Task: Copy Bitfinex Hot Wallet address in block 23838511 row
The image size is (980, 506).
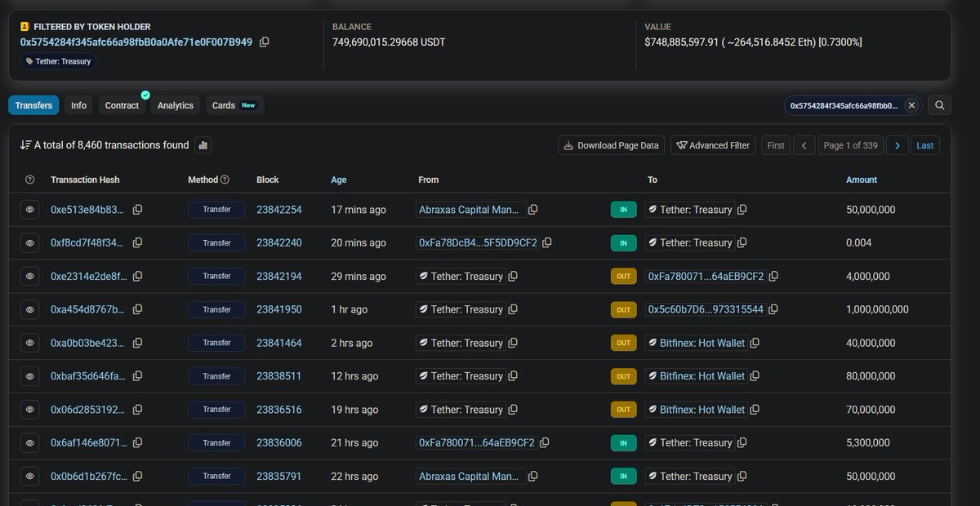Action: coord(755,376)
